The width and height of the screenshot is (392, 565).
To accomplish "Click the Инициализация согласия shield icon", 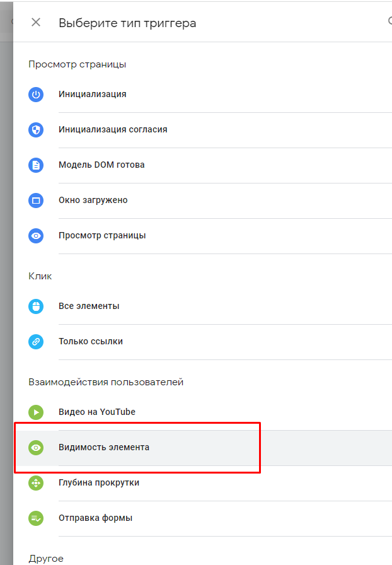I will 36,130.
